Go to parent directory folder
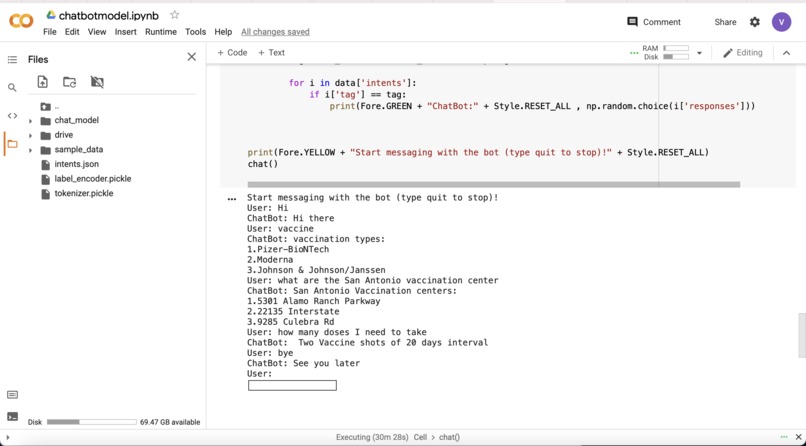Viewport: 806px width, 446px height. pos(46,106)
